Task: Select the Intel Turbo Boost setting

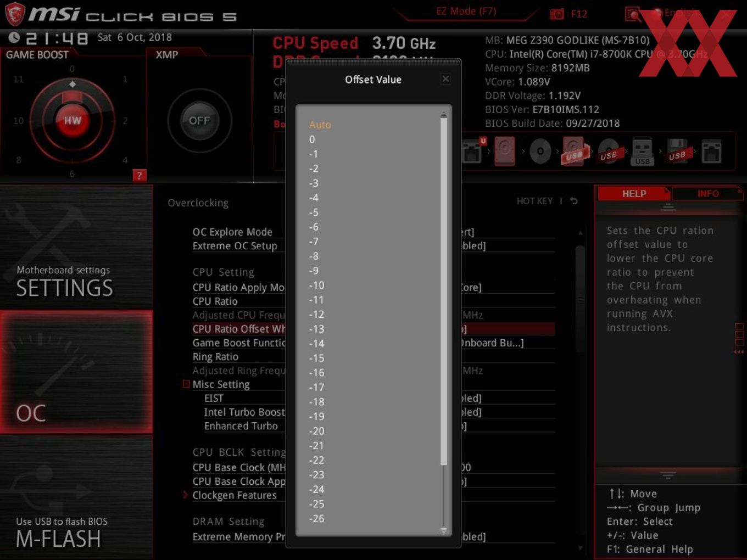Action: coord(244,412)
